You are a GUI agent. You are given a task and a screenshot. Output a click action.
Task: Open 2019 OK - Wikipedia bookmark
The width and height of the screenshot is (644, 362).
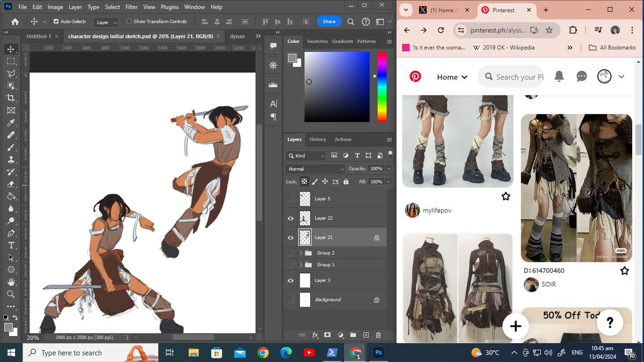click(504, 47)
